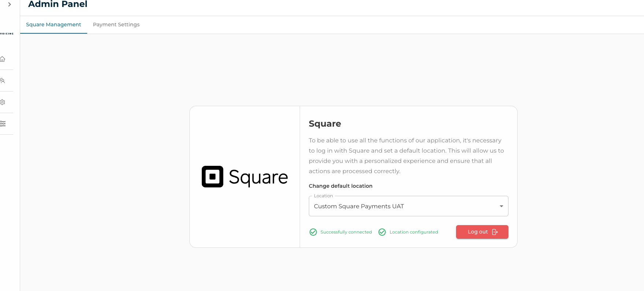Click the 'Successfully connected' status text
This screenshot has height=291, width=644.
click(346, 232)
